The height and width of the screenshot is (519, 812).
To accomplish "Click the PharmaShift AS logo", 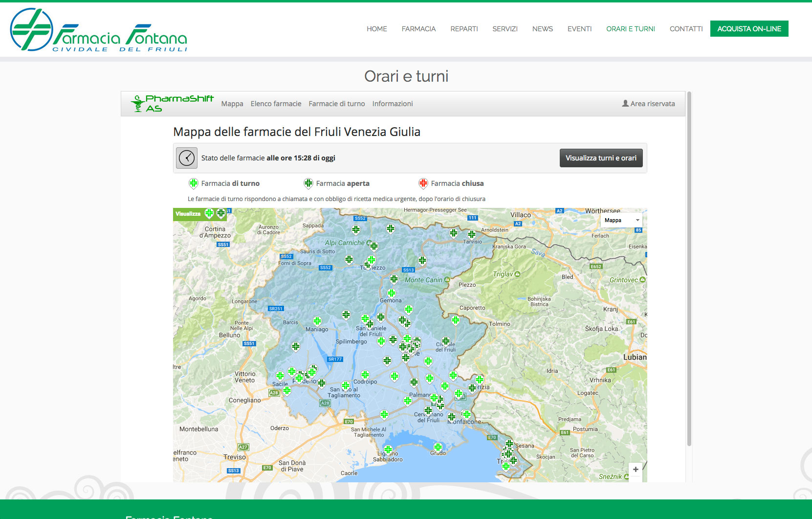I will 172,103.
